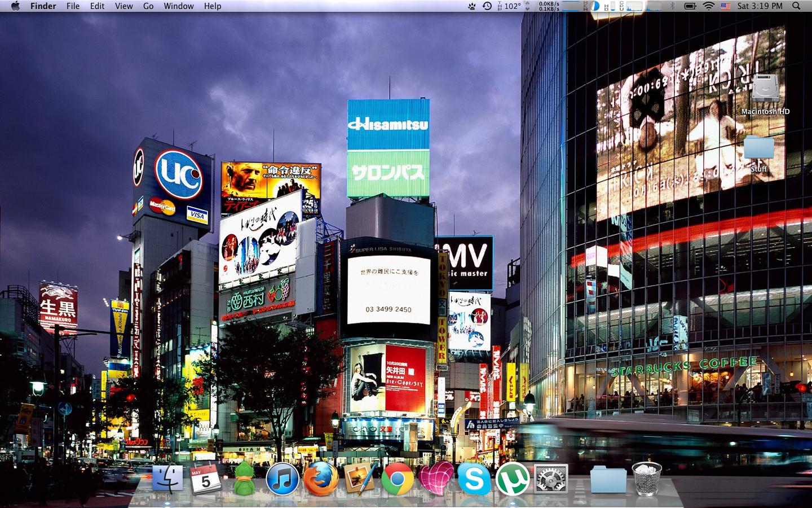
Task: Open Firefox browser in the dock
Action: coord(321,479)
